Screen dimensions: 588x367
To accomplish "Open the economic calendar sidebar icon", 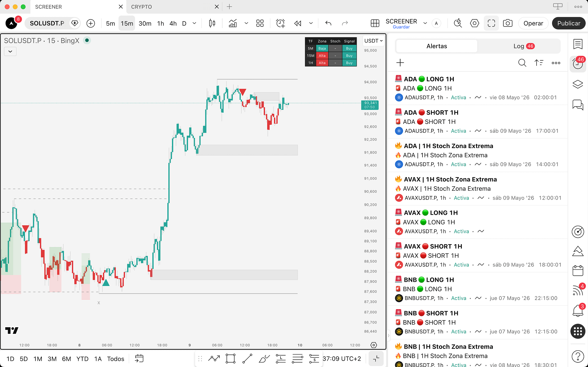I will (578, 271).
